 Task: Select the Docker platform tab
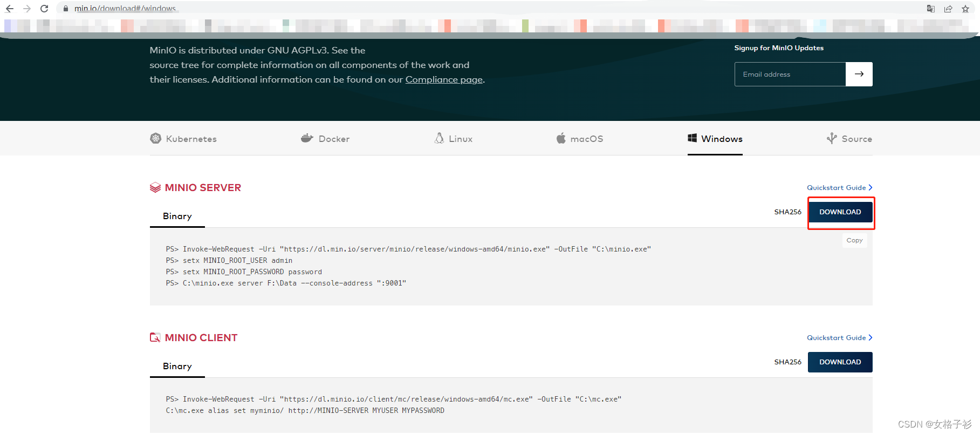point(325,139)
